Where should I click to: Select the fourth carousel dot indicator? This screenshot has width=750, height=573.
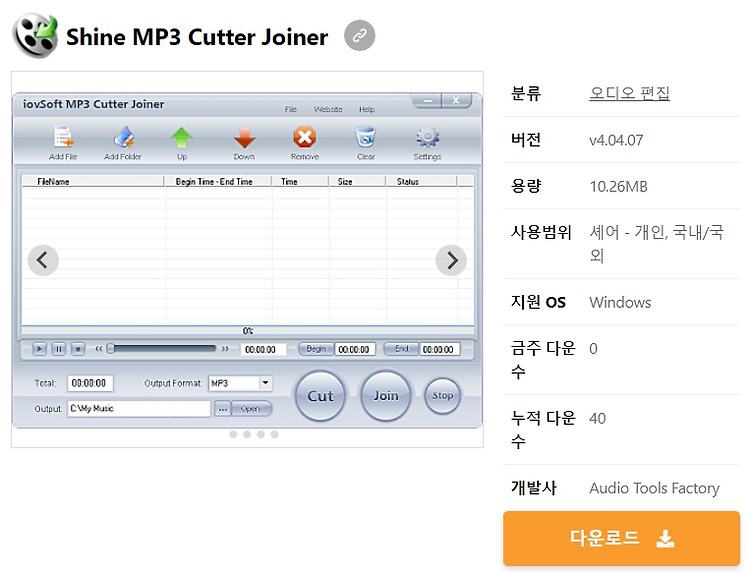275,434
